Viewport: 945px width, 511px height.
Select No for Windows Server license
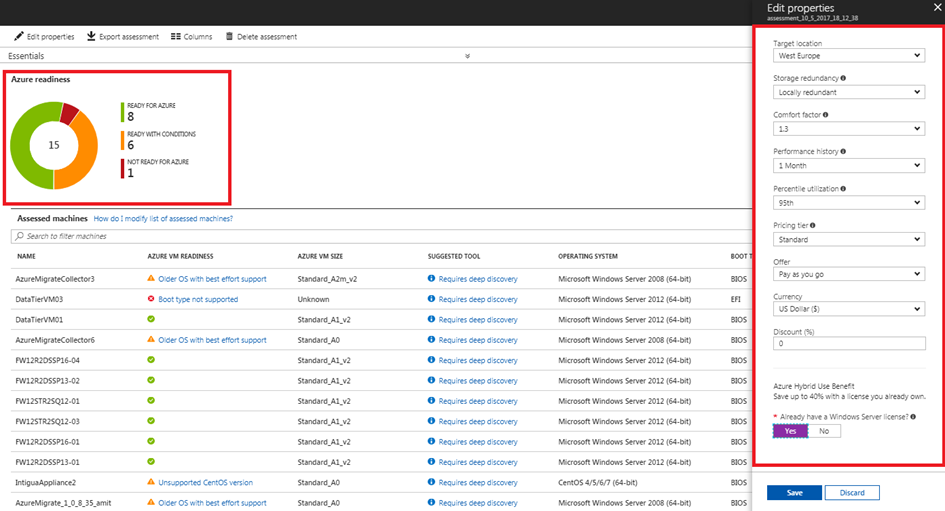[824, 431]
